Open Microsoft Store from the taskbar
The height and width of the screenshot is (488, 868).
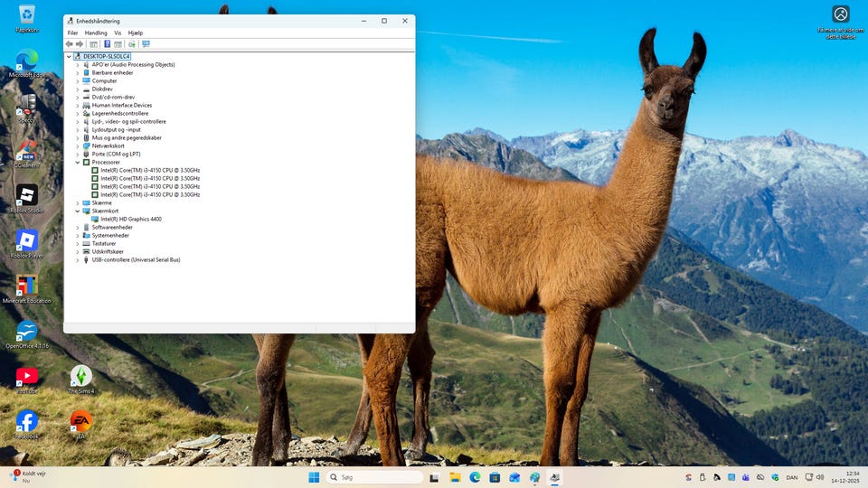pyautogui.click(x=495, y=477)
